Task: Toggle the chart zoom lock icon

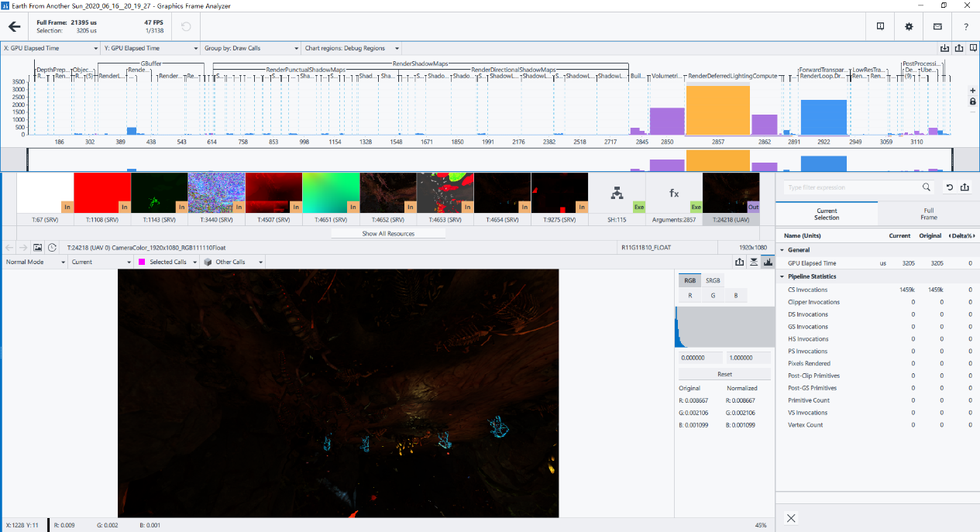Action: [974, 101]
